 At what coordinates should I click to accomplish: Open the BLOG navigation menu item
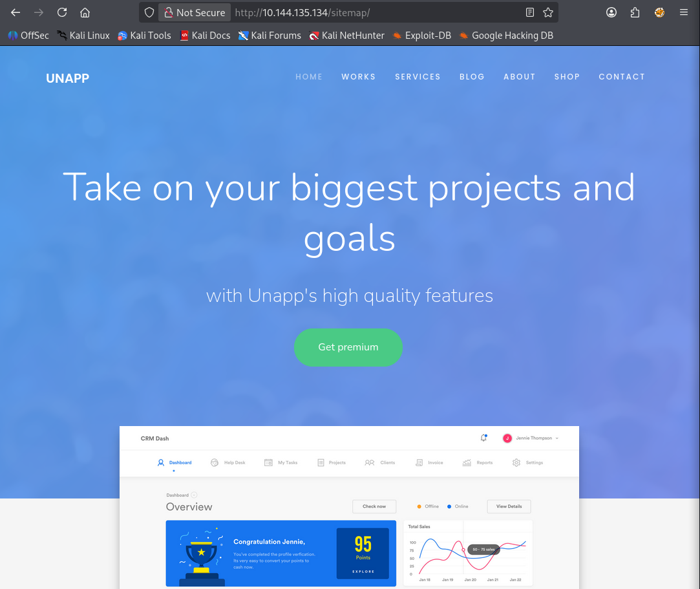tap(472, 77)
